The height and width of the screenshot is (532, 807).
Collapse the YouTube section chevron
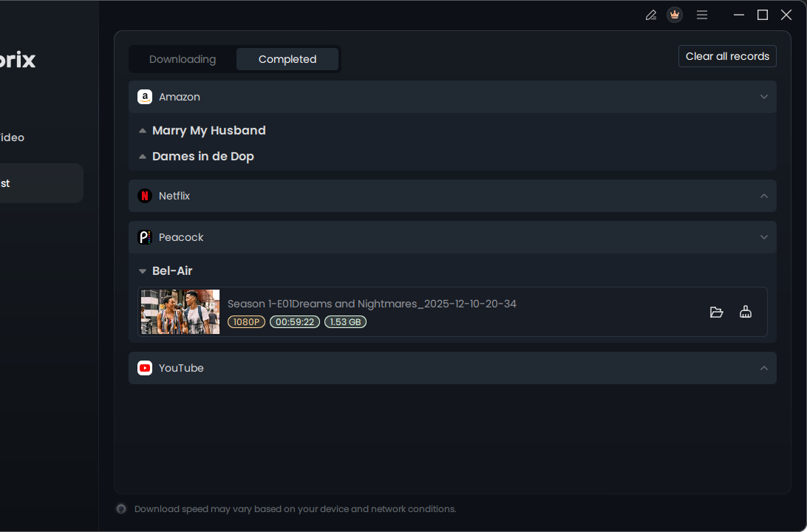[x=764, y=367]
